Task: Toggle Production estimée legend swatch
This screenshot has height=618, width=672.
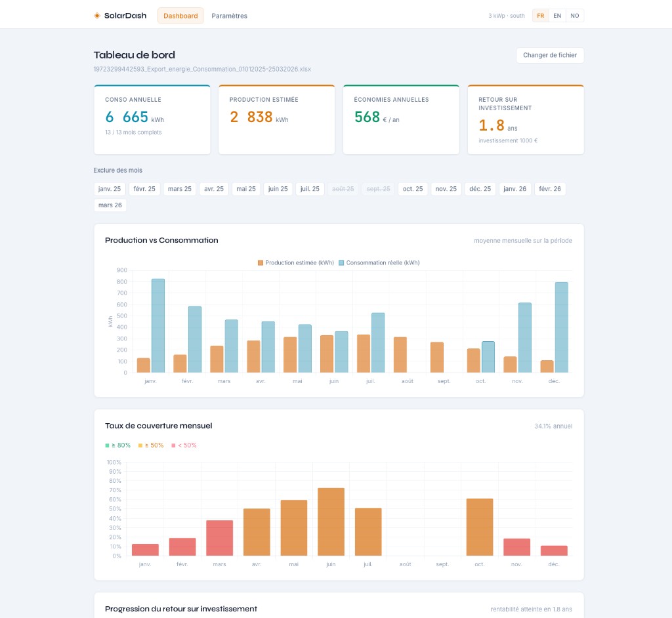Action: tap(261, 263)
